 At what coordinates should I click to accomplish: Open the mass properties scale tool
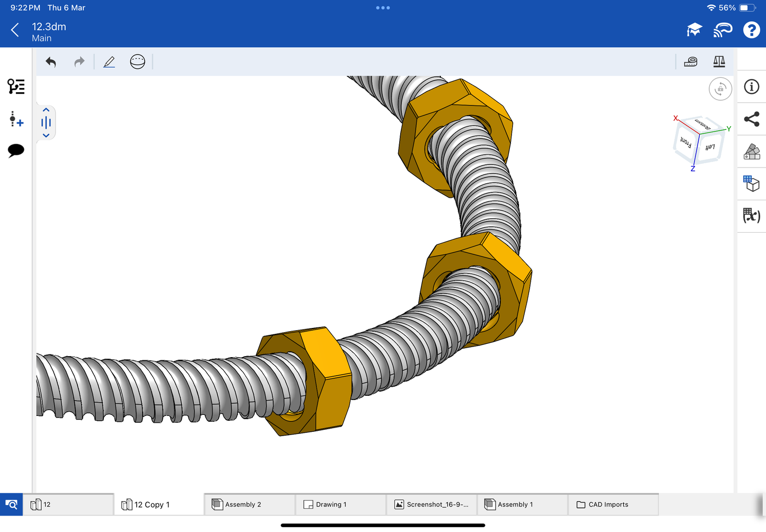click(x=719, y=62)
